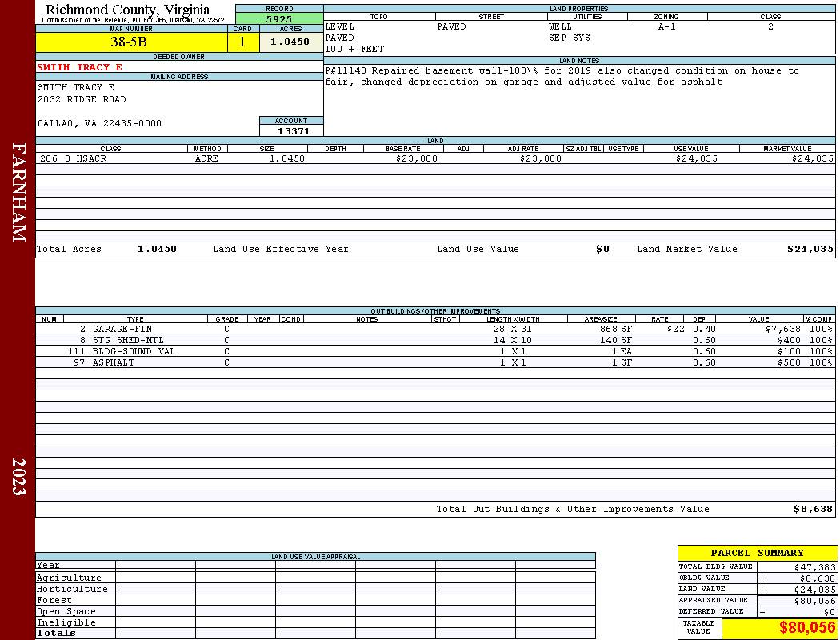Click utilities value WELL
Viewport: 840px width, 640px height.
[x=560, y=26]
